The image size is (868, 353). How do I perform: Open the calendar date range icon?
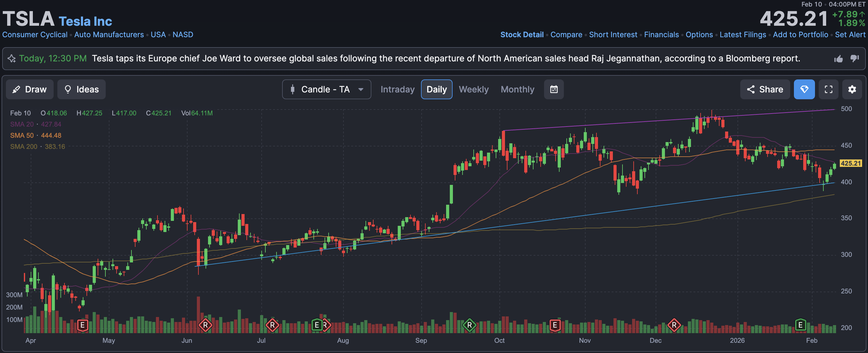(x=554, y=89)
